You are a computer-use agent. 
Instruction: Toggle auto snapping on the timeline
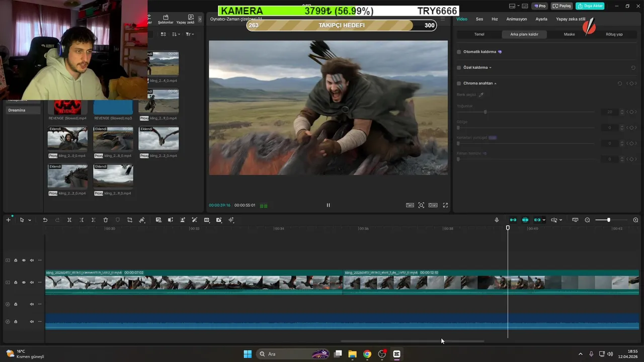(x=525, y=220)
